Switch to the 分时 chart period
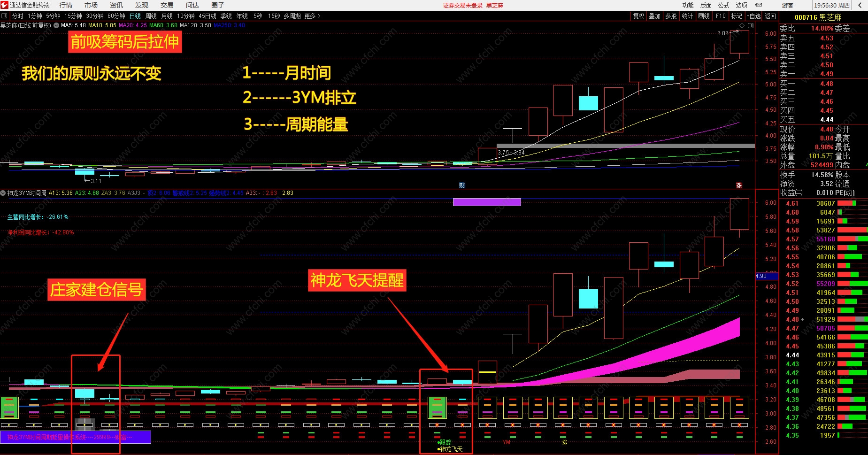 (18, 16)
